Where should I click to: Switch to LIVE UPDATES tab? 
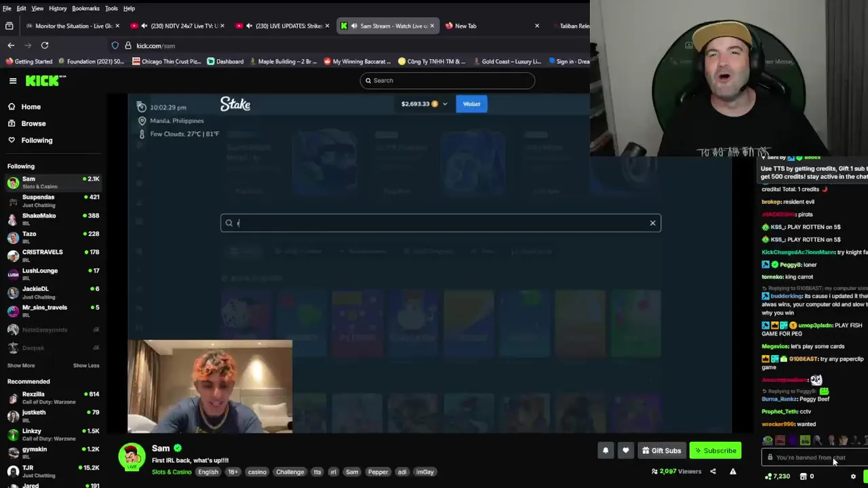281,26
